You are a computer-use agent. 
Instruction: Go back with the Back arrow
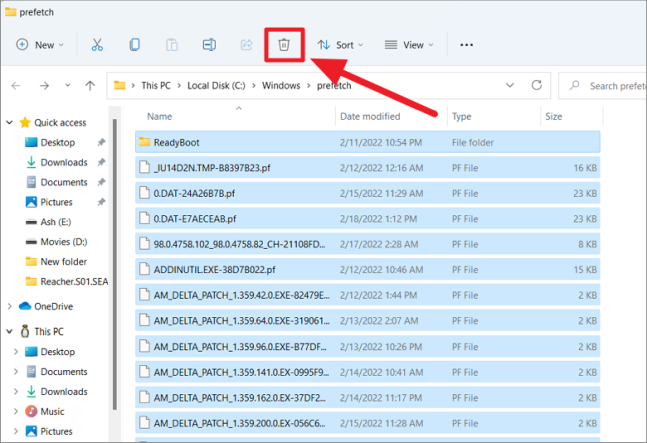(18, 86)
